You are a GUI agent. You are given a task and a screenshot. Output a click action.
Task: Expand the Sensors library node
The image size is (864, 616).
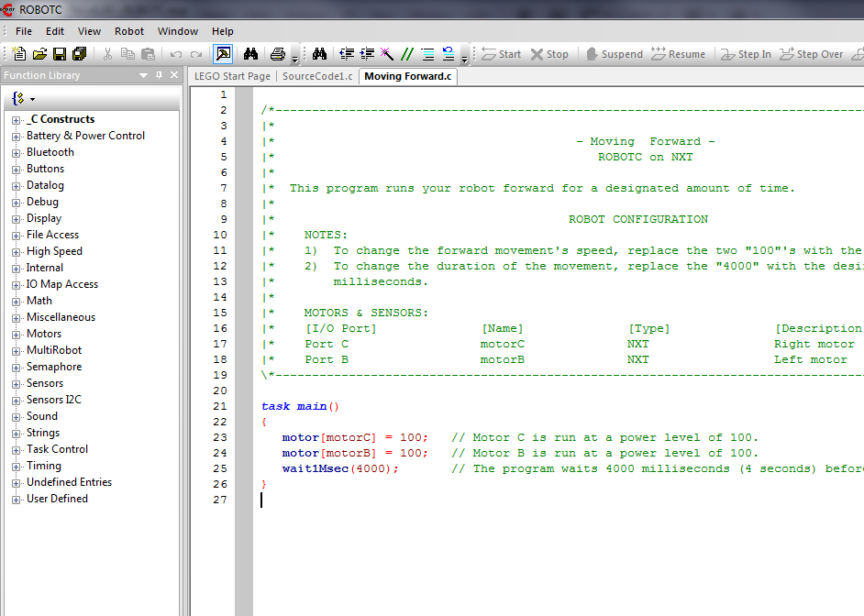(16, 382)
